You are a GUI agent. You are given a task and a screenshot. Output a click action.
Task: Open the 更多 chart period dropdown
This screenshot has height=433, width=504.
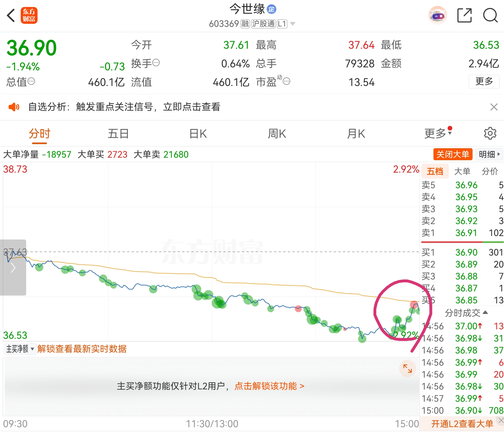[438, 133]
